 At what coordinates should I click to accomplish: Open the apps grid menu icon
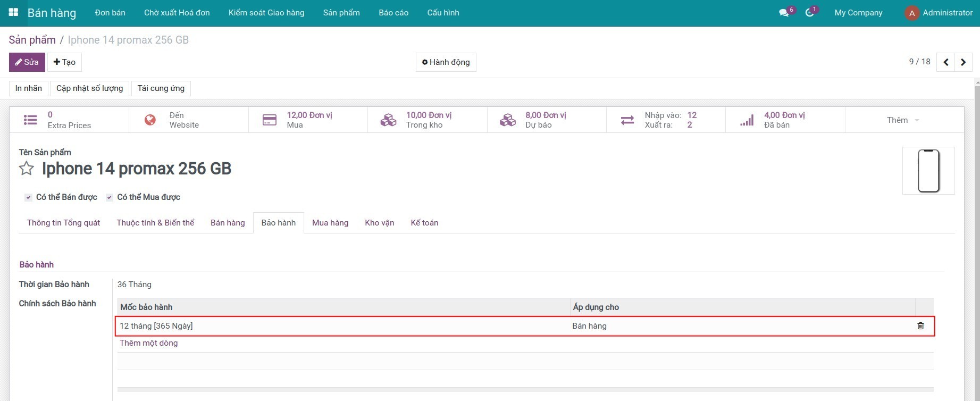coord(13,12)
